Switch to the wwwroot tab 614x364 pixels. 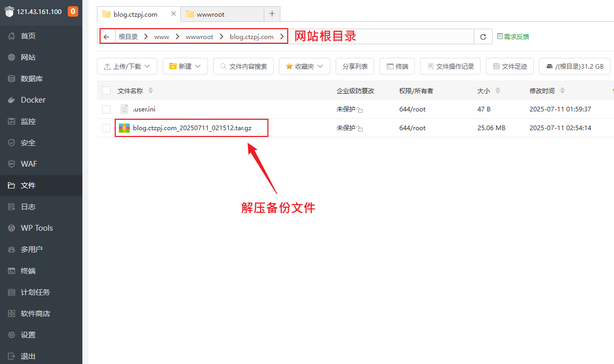coord(223,14)
